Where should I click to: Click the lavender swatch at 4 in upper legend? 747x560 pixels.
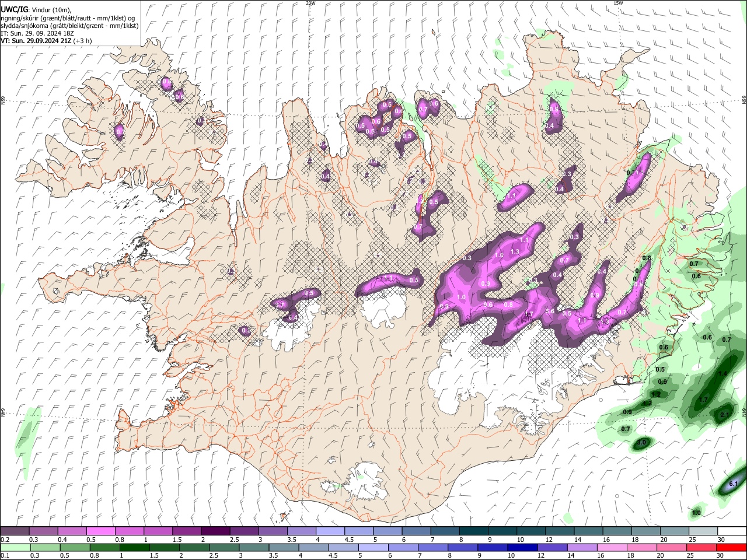pyautogui.click(x=330, y=531)
